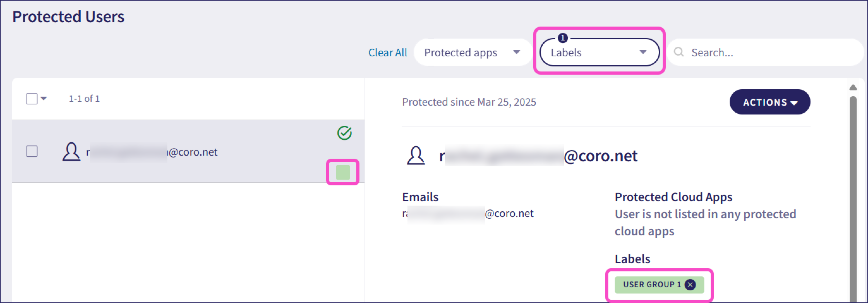Toggle the select-all users checkbox
Viewport: 868px width, 303px height.
32,99
